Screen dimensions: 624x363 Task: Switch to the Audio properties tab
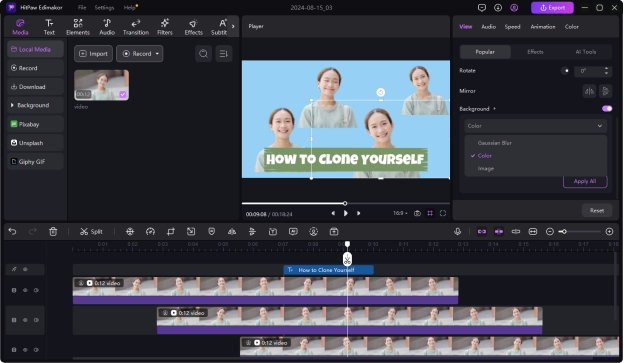(x=488, y=27)
